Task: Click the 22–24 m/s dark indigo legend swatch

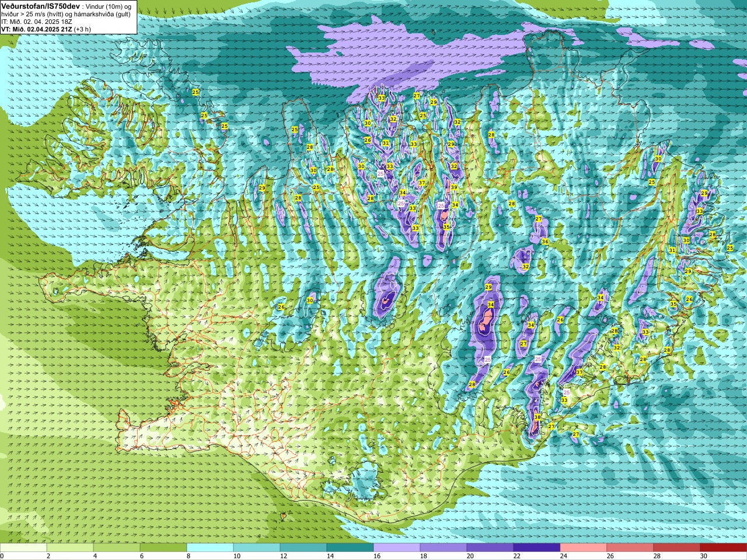Action: coord(537,548)
